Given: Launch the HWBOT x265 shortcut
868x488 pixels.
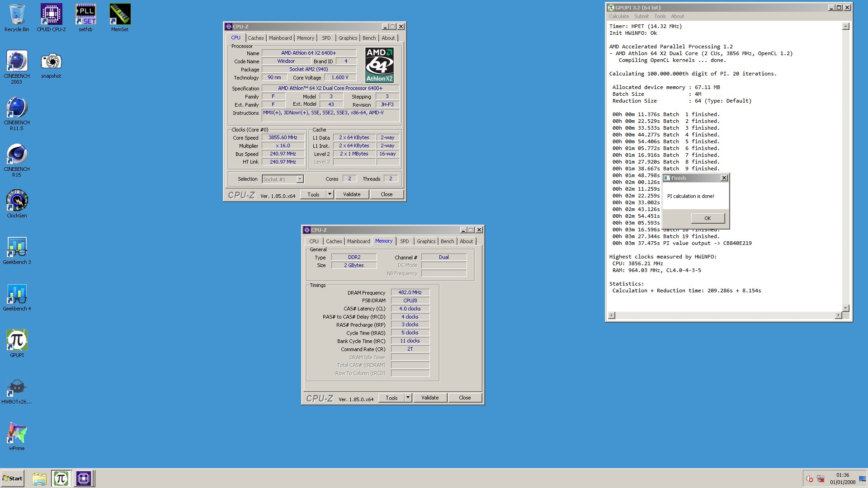Looking at the screenshot, I should [17, 390].
